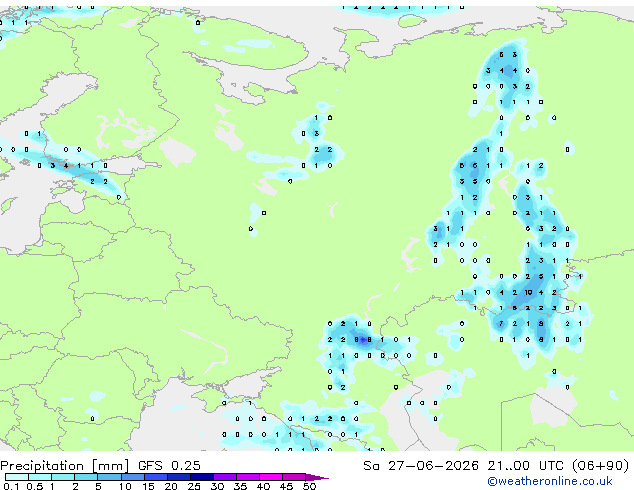Click the 0.1–0.5 mm legend color swatch
The image size is (634, 490).
pyautogui.click(x=17, y=477)
